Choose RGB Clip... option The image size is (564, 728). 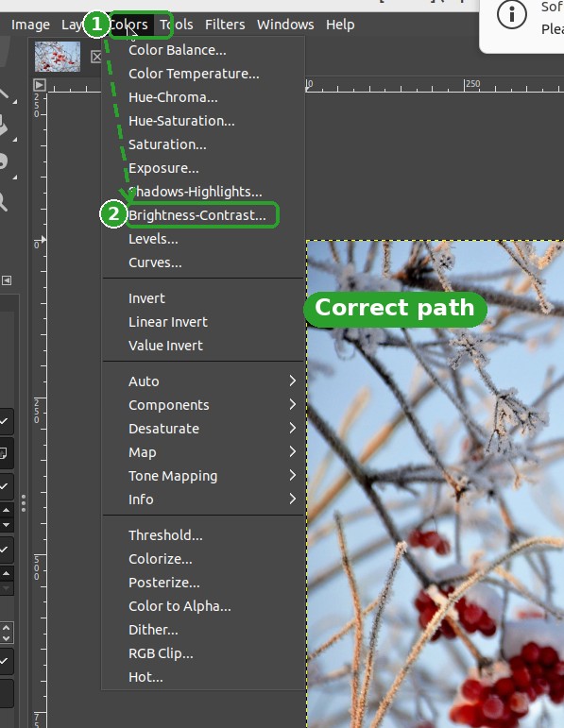tap(203, 653)
